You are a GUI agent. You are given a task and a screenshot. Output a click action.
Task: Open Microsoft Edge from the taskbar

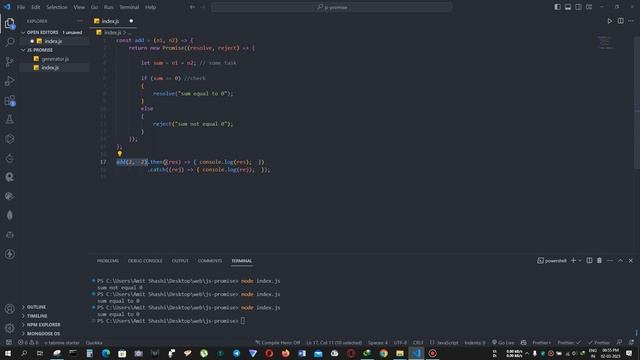click(x=106, y=353)
